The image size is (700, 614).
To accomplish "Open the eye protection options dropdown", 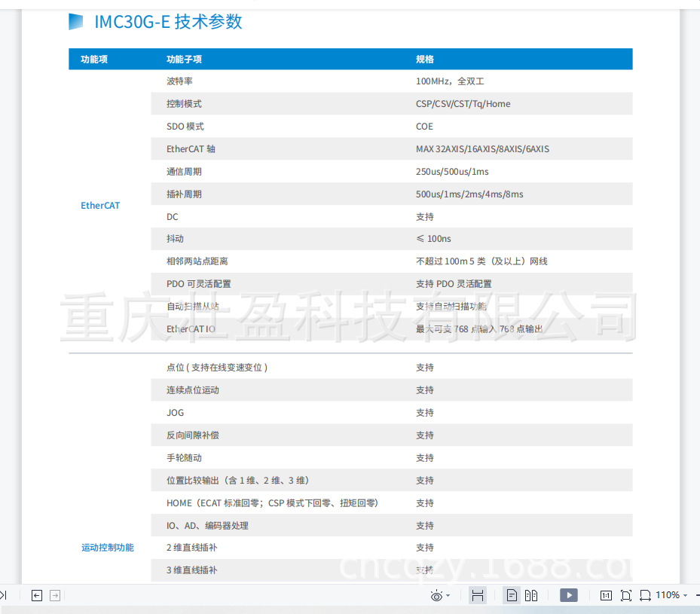I will (447, 596).
